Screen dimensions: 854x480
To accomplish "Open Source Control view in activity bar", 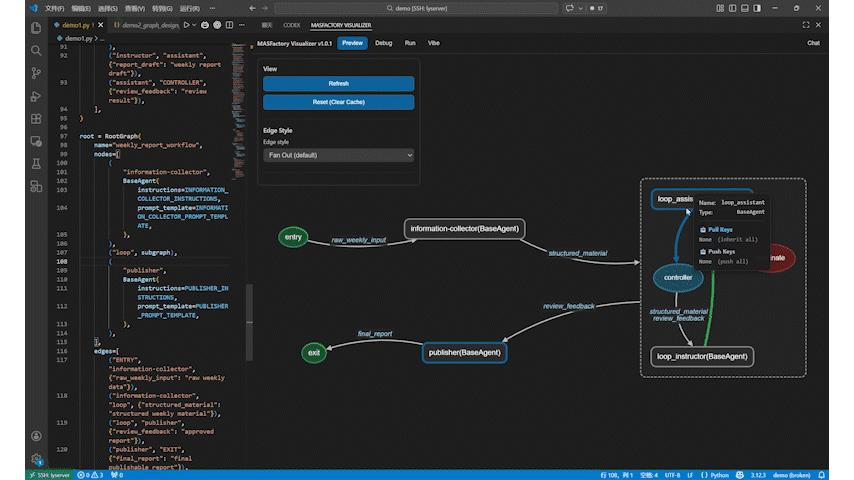I will 36,73.
